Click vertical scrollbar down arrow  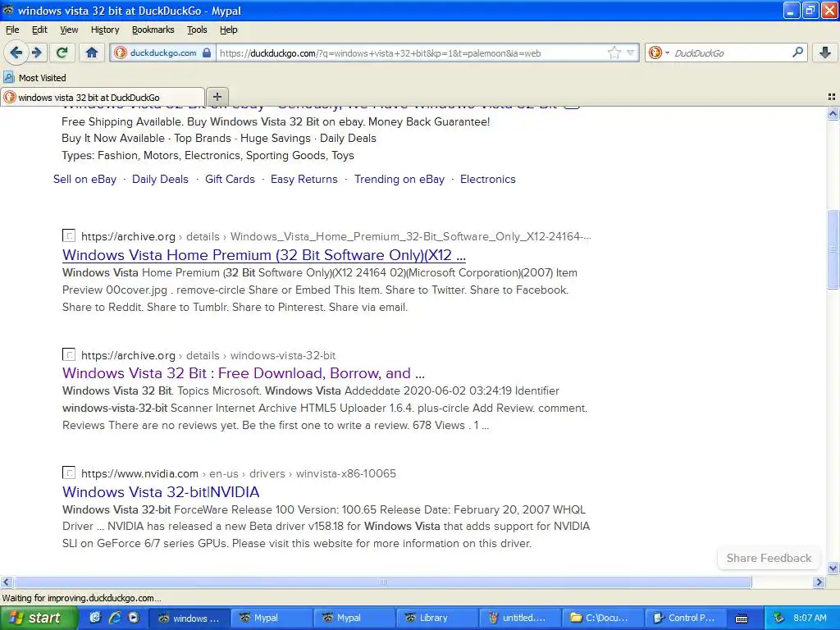pos(833,568)
